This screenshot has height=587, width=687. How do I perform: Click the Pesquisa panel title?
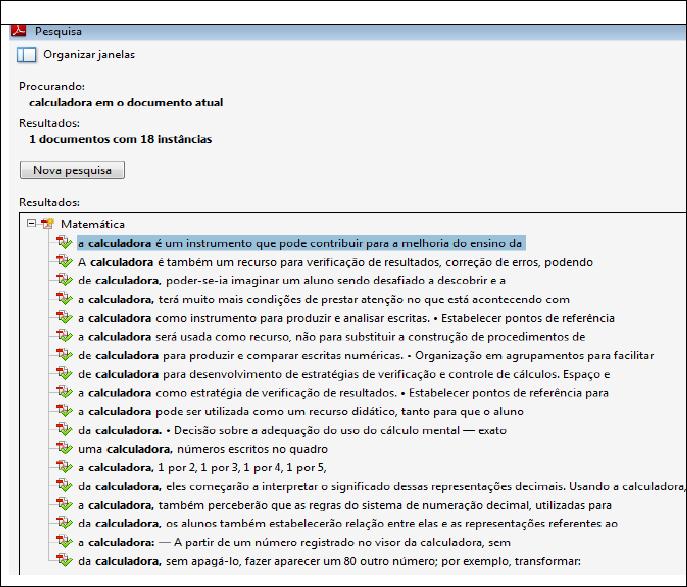(58, 32)
